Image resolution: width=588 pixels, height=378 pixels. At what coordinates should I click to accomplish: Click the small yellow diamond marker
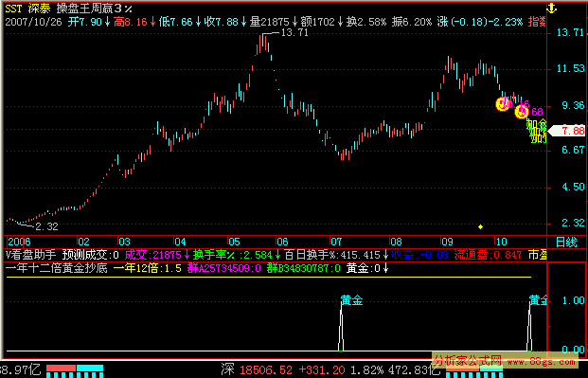(480, 226)
